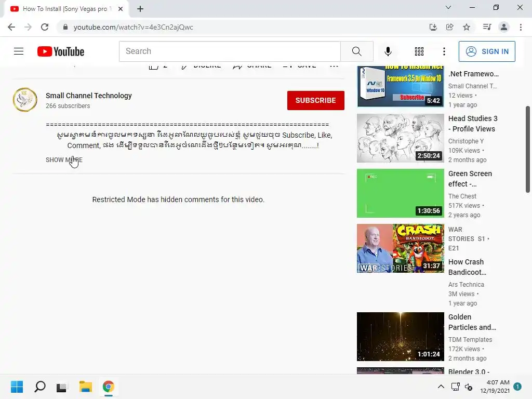
Task: Open Chrome profile avatar menu
Action: [x=504, y=27]
